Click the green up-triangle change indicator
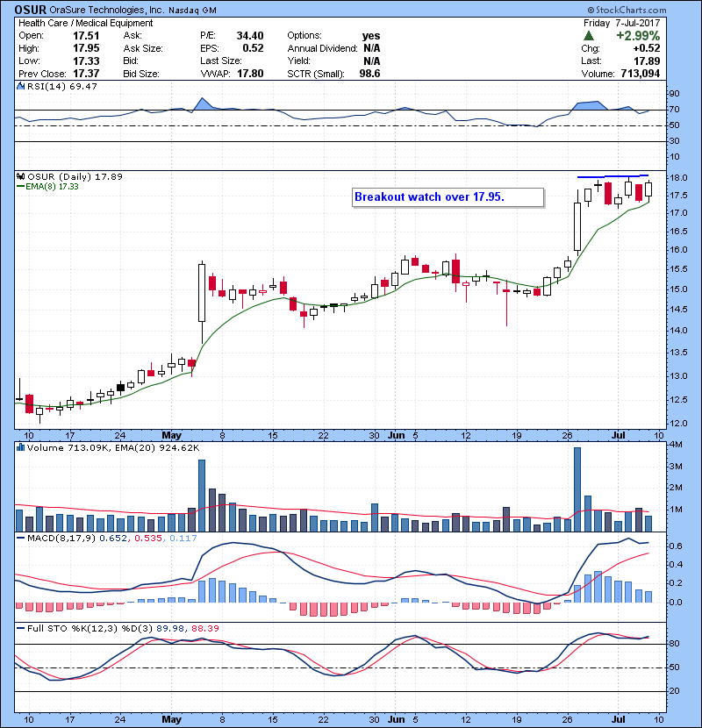Image resolution: width=702 pixels, height=728 pixels. click(x=589, y=36)
